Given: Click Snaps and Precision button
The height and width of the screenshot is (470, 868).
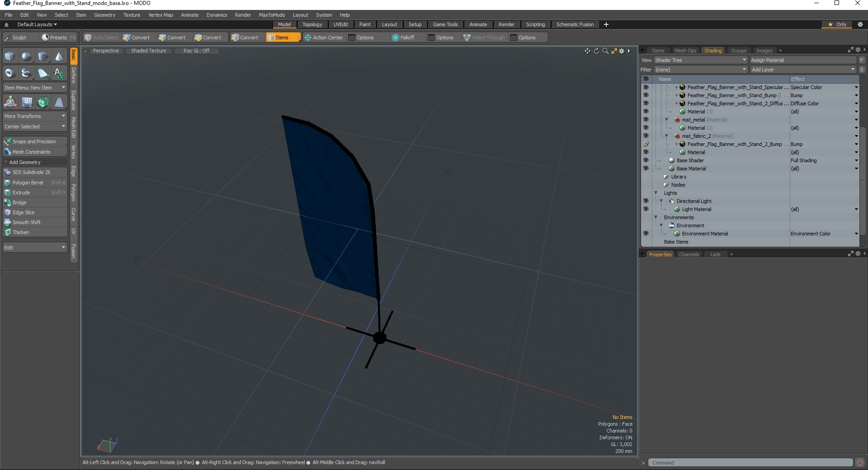Looking at the screenshot, I should click(35, 141).
